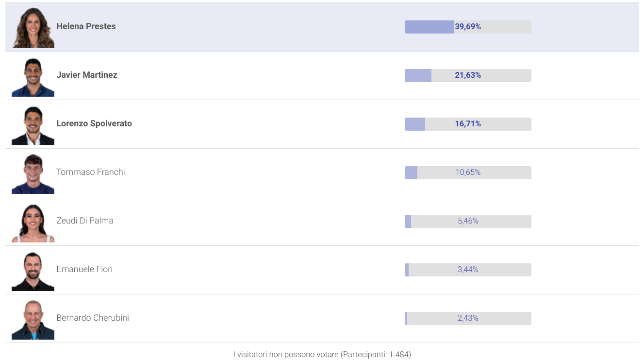The image size is (644, 361).
Task: Select the Bernardo Cherubini name label
Action: (x=93, y=318)
